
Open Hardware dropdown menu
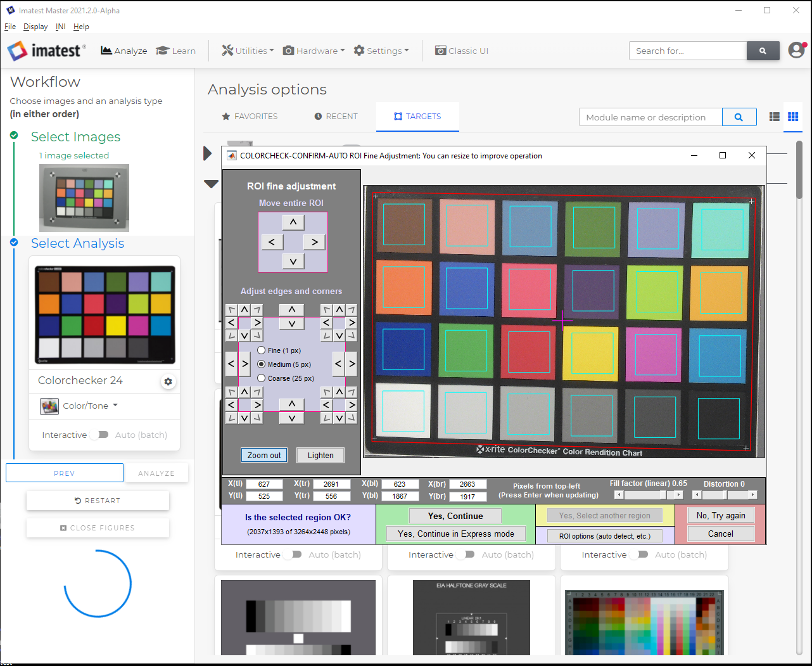314,51
